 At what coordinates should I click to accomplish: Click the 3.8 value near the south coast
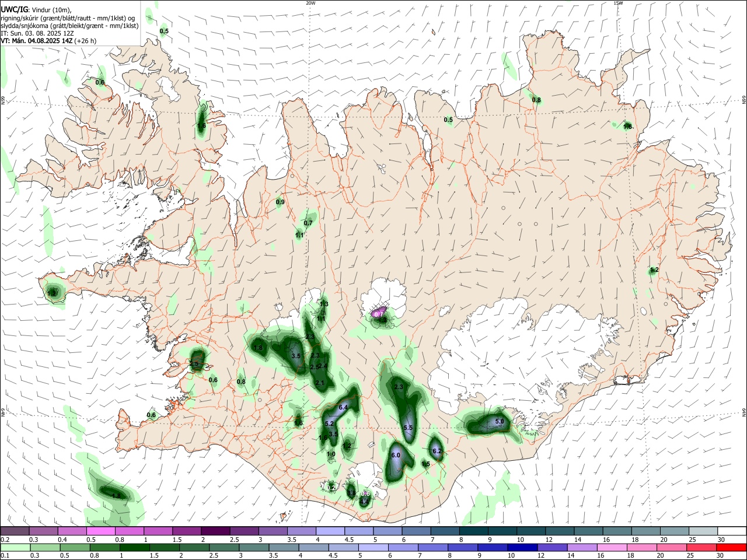click(351, 493)
